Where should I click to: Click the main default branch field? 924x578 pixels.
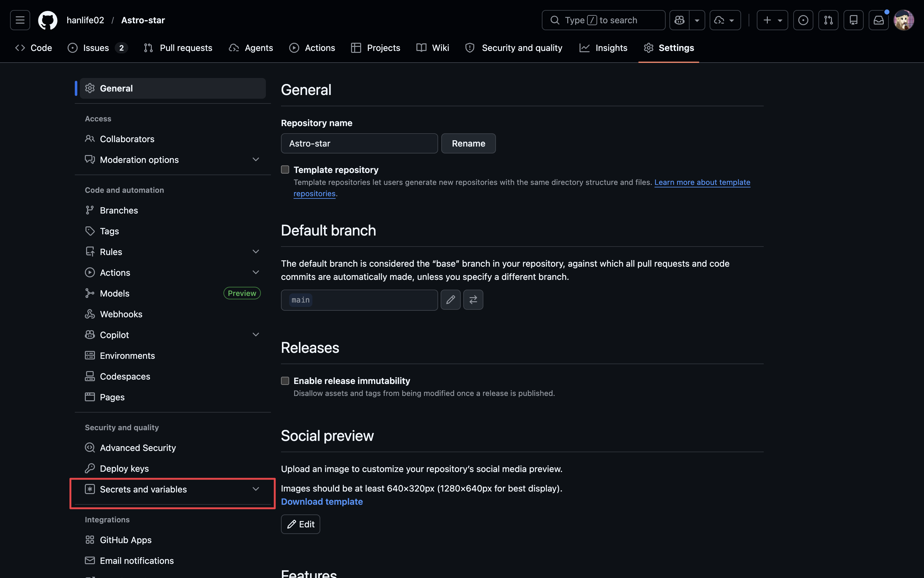pos(360,300)
